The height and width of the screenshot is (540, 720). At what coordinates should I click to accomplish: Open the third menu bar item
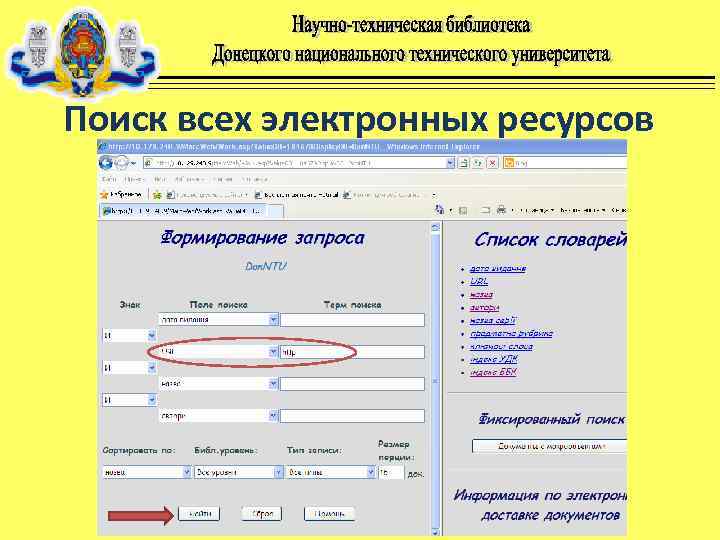pos(160,179)
